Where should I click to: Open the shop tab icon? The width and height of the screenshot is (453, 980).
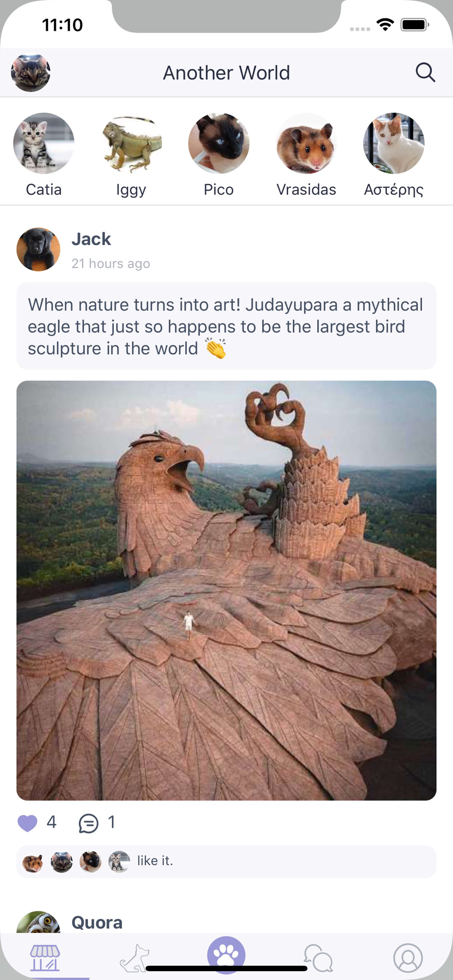(x=45, y=957)
